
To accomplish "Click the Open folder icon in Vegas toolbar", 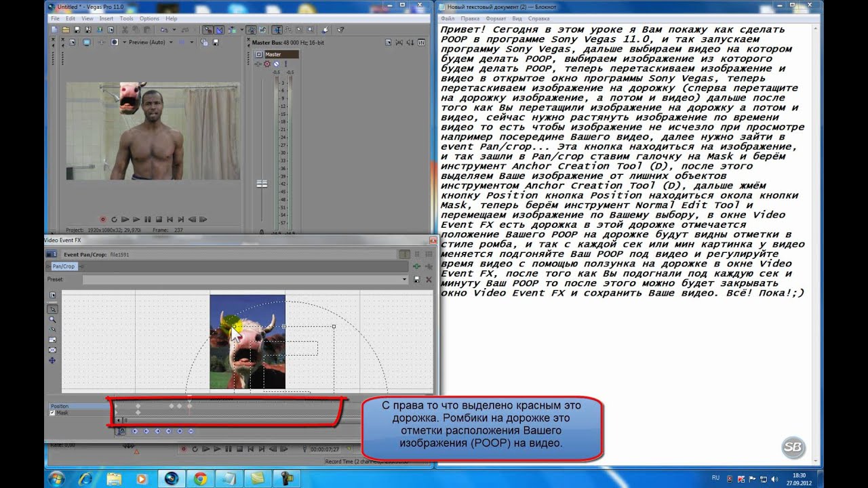I will click(66, 30).
